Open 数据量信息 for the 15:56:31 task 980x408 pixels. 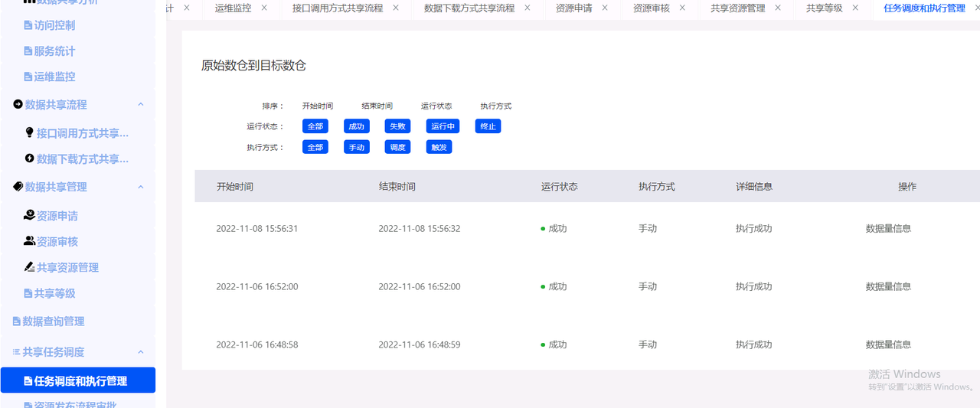click(888, 228)
